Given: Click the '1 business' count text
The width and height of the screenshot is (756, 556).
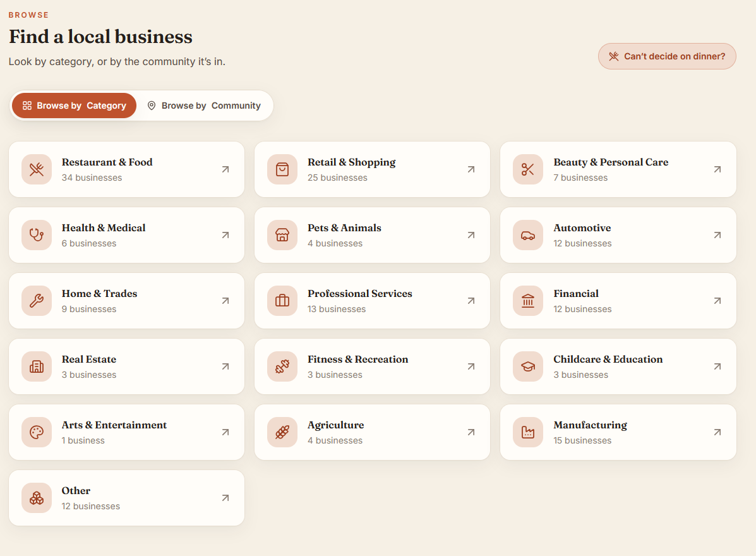Looking at the screenshot, I should click(x=83, y=440).
